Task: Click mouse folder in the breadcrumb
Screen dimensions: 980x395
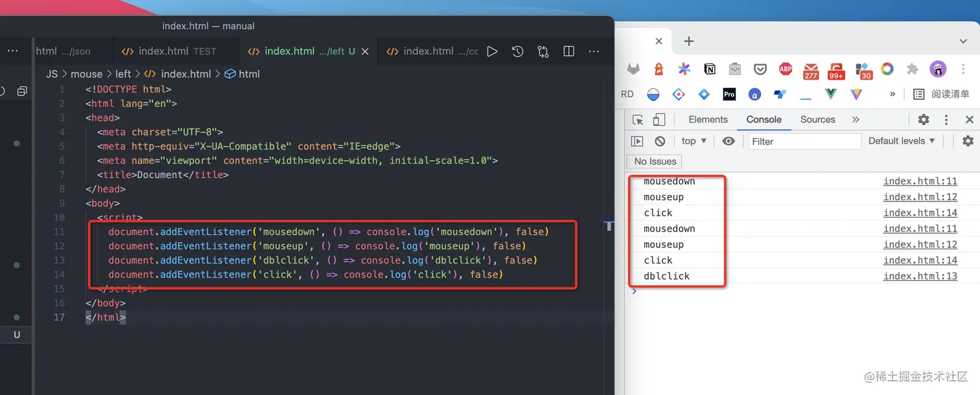Action: pos(86,74)
